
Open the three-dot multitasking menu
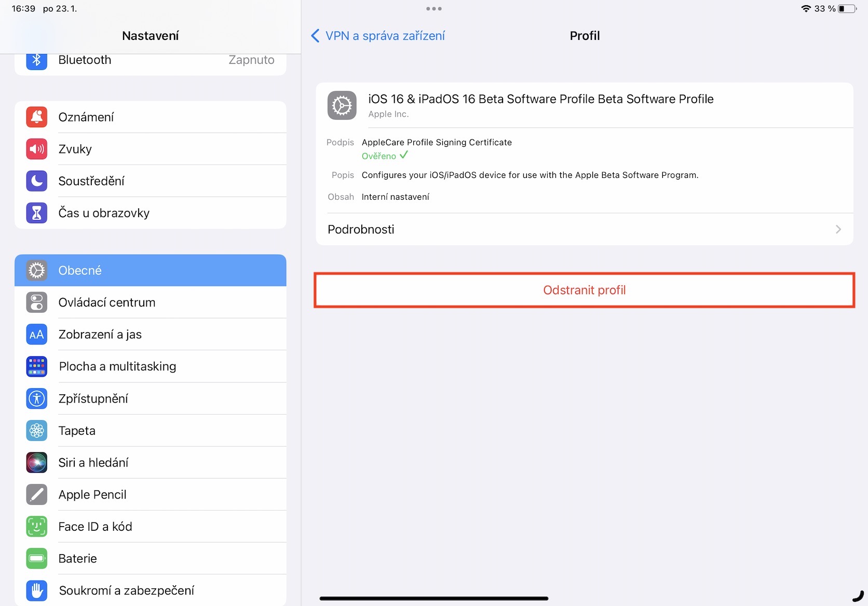click(433, 9)
